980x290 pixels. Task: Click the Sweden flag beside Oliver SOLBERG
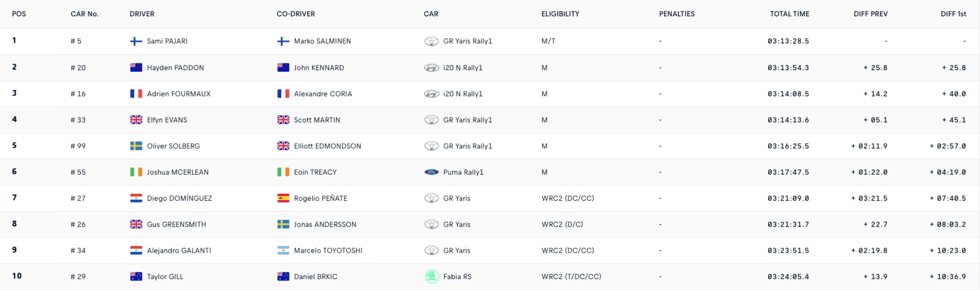coord(136,146)
